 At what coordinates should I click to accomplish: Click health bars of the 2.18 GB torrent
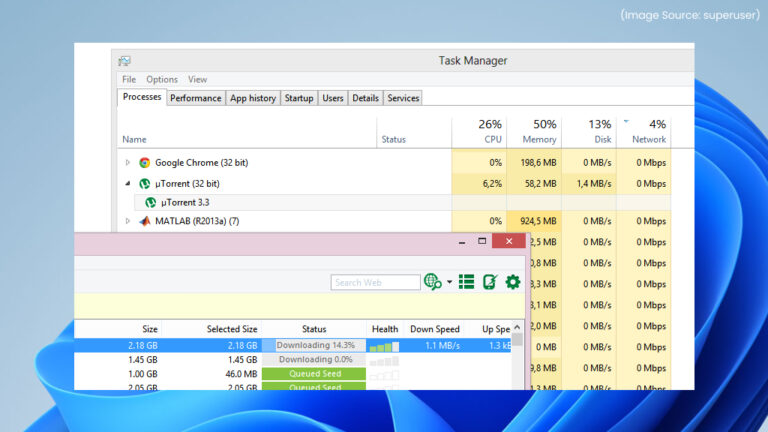384,346
